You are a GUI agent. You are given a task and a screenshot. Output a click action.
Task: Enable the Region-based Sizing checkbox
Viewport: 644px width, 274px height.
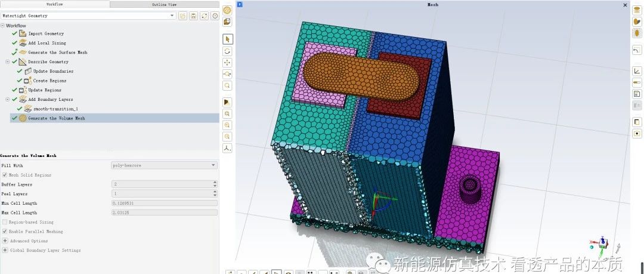pos(5,222)
